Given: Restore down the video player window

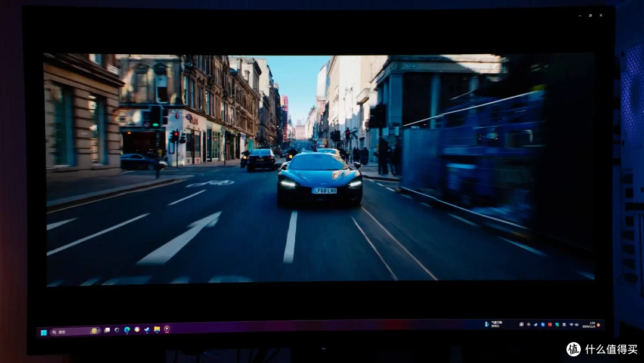Looking at the screenshot, I should click(x=590, y=16).
